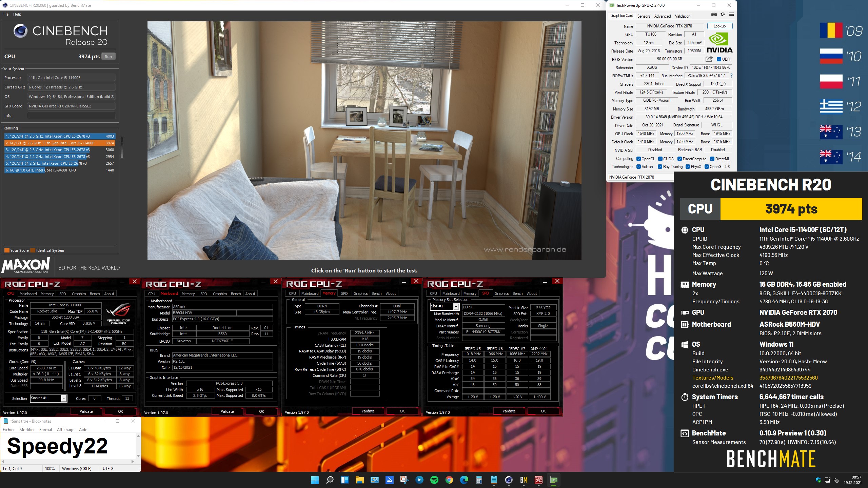
Task: Open the Slot #1 memory slot dropdown
Action: point(445,306)
